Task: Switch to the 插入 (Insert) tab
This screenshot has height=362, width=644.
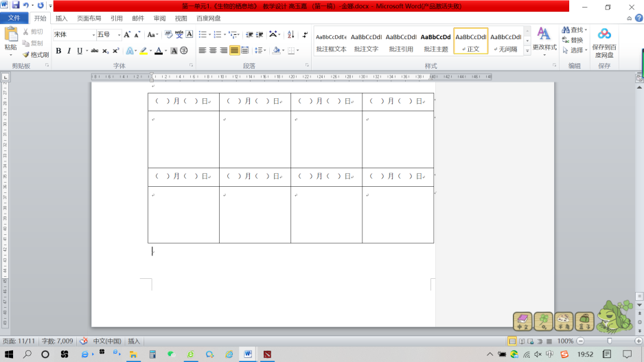Action: coord(61,19)
